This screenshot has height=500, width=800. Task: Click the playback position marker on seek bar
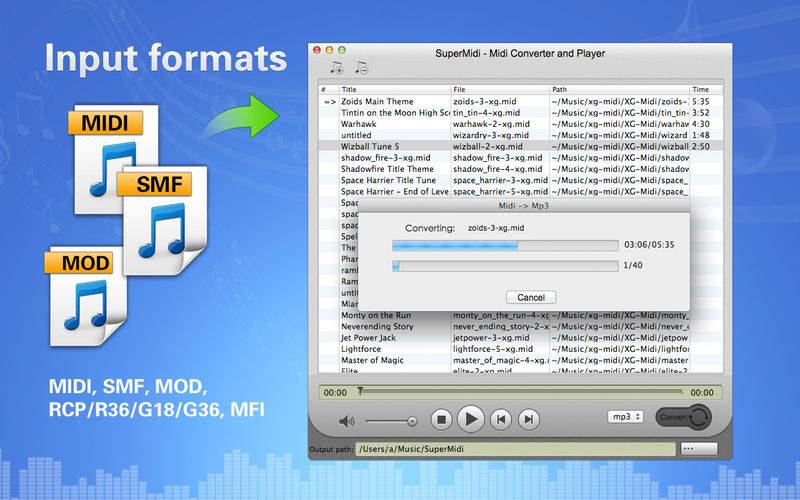click(360, 391)
